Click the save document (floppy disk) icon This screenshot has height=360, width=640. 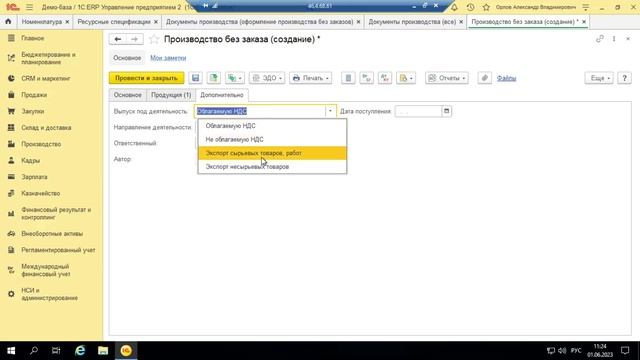(x=196, y=78)
